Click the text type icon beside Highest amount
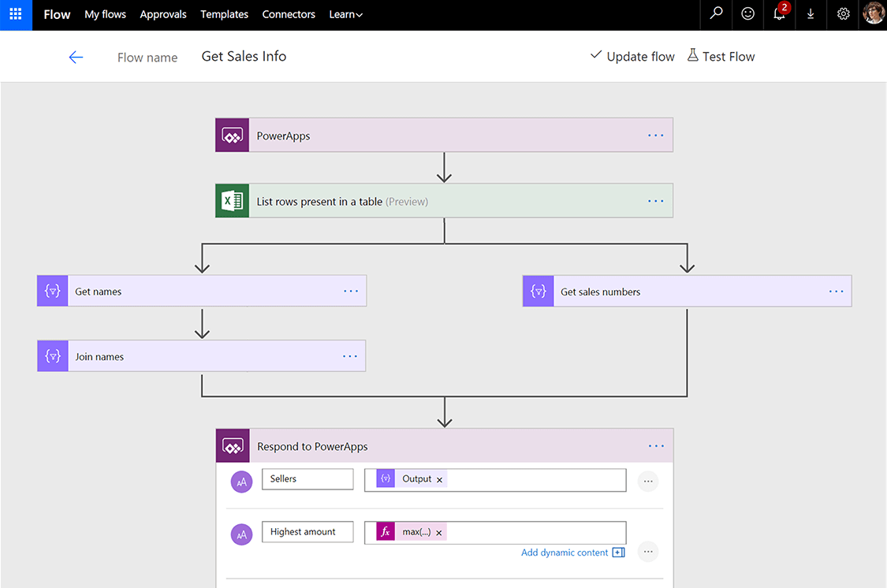 241,534
